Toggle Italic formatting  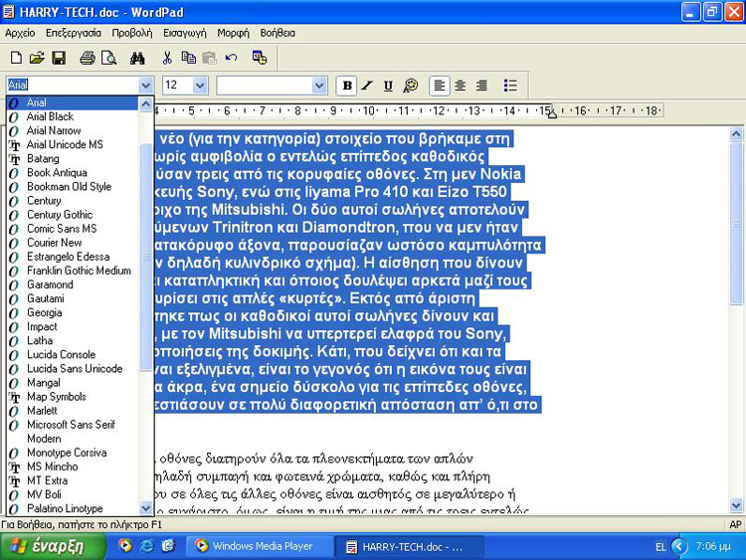[x=367, y=86]
